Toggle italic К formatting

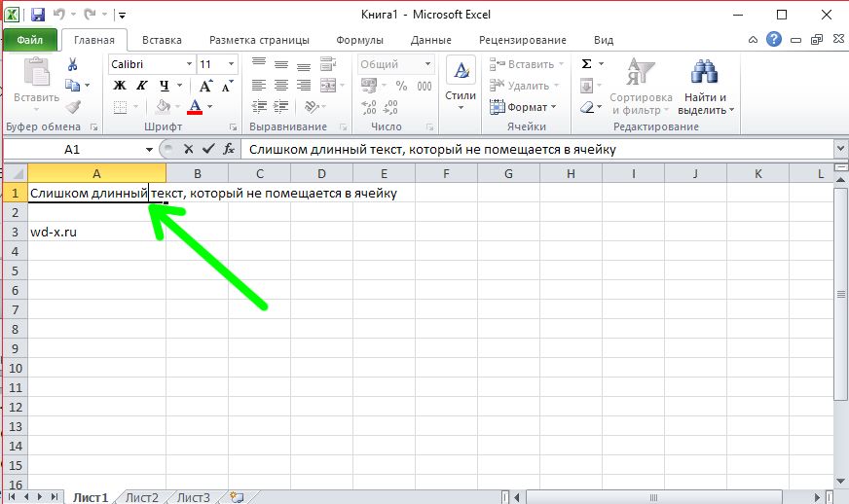(142, 86)
